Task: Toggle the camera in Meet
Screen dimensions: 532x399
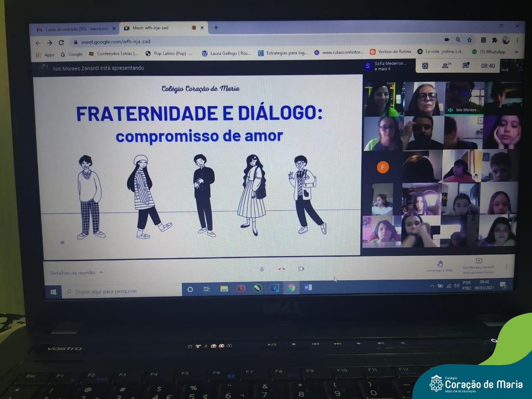Action: coord(301,269)
